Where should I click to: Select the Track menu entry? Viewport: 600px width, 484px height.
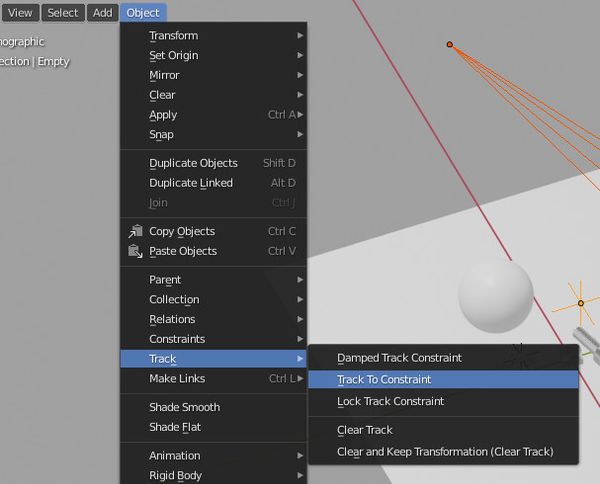[x=214, y=359]
